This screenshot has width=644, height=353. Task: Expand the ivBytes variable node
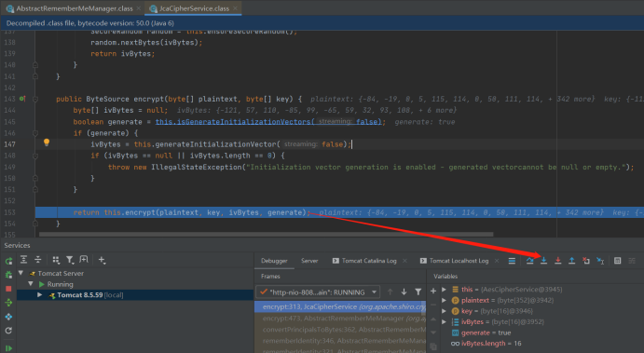(x=444, y=322)
